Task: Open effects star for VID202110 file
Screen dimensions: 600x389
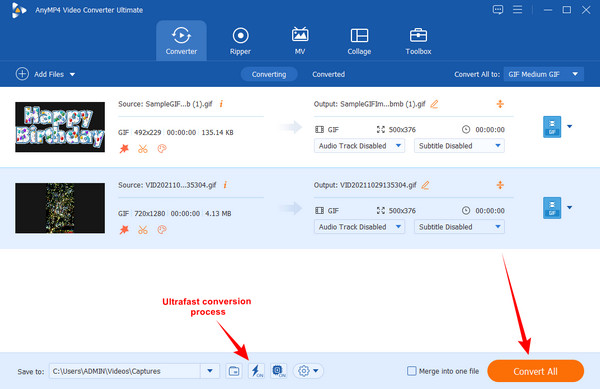Action: pyautogui.click(x=124, y=229)
